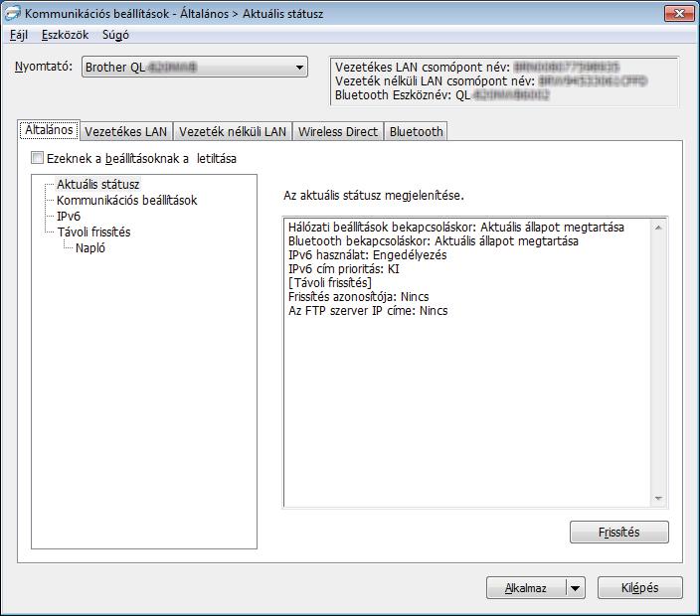Select the Általános tab
Image resolution: width=700 pixels, height=616 pixels.
pos(49,130)
